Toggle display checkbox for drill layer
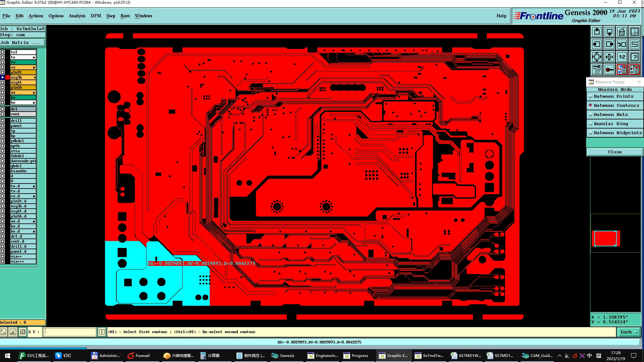 coord(3,121)
